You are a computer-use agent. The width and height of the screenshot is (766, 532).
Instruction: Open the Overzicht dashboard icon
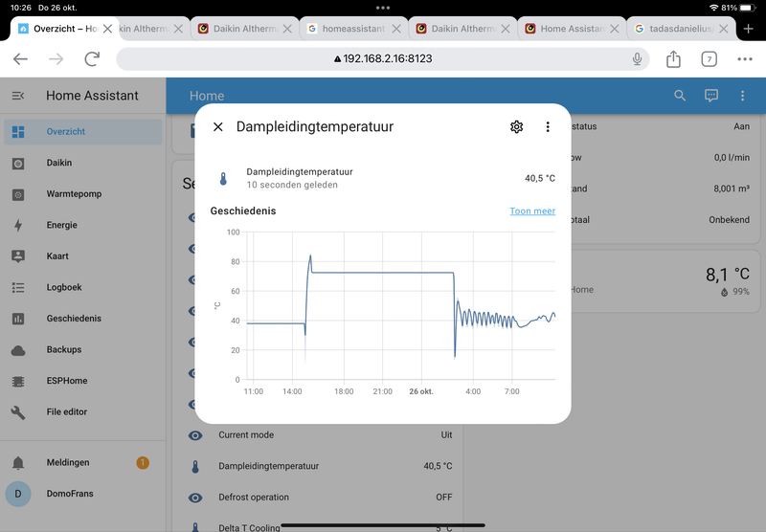click(x=18, y=132)
